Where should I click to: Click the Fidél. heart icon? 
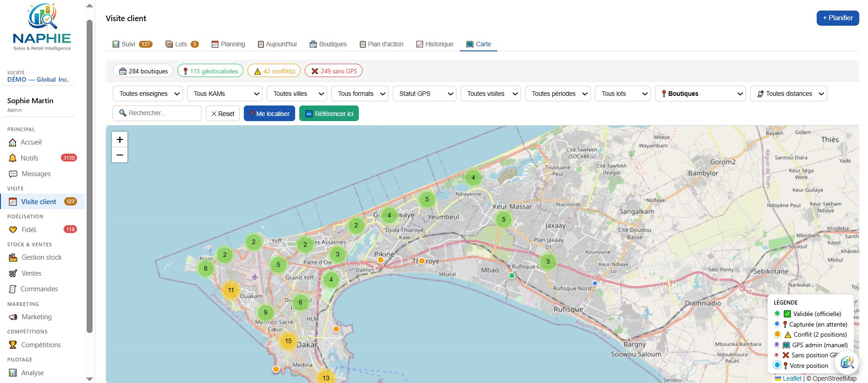point(13,230)
